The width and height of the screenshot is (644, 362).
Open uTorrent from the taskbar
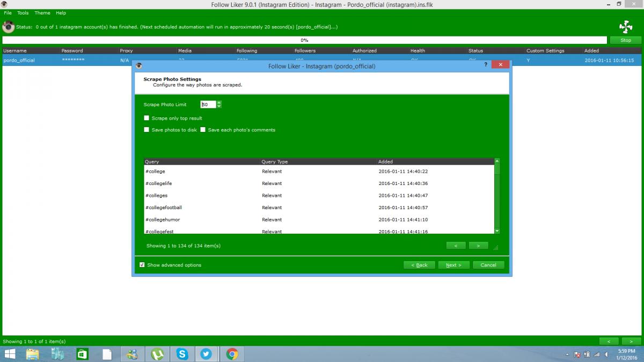click(157, 354)
